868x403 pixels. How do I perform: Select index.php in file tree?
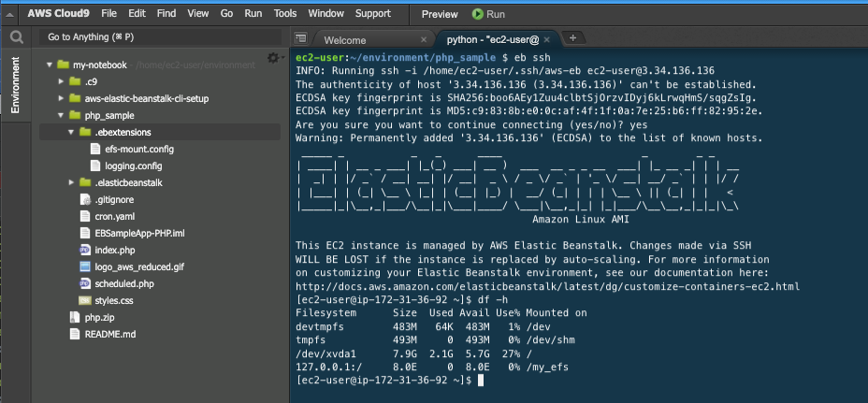pyautogui.click(x=115, y=251)
